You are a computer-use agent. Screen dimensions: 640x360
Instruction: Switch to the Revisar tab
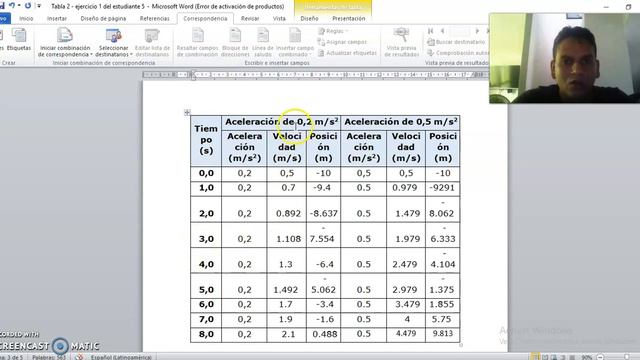(x=250, y=18)
